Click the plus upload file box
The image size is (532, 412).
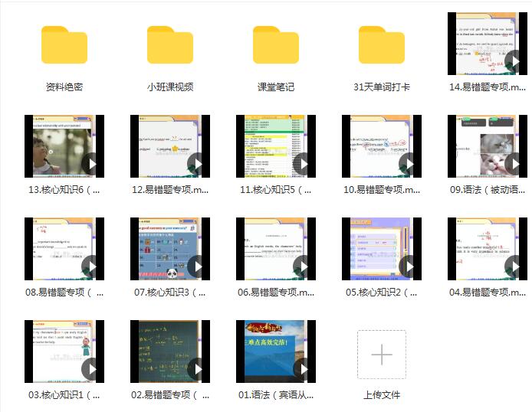tap(382, 355)
